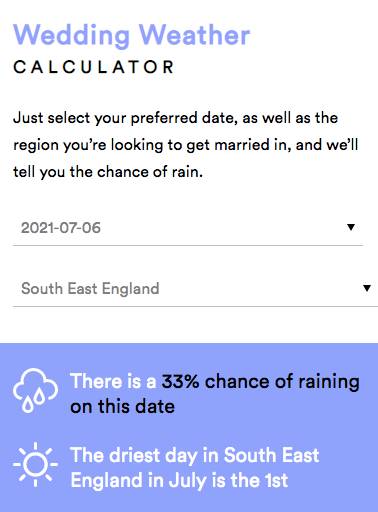Screen dimensions: 378x512
Task: Click the underline below the region field
Action: click(195, 306)
